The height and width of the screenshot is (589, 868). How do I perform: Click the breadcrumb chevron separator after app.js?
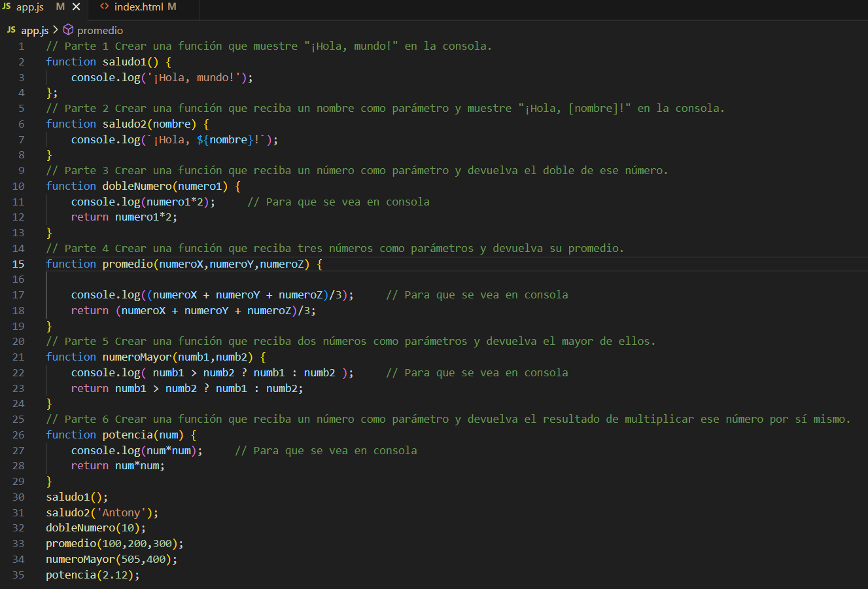click(56, 30)
